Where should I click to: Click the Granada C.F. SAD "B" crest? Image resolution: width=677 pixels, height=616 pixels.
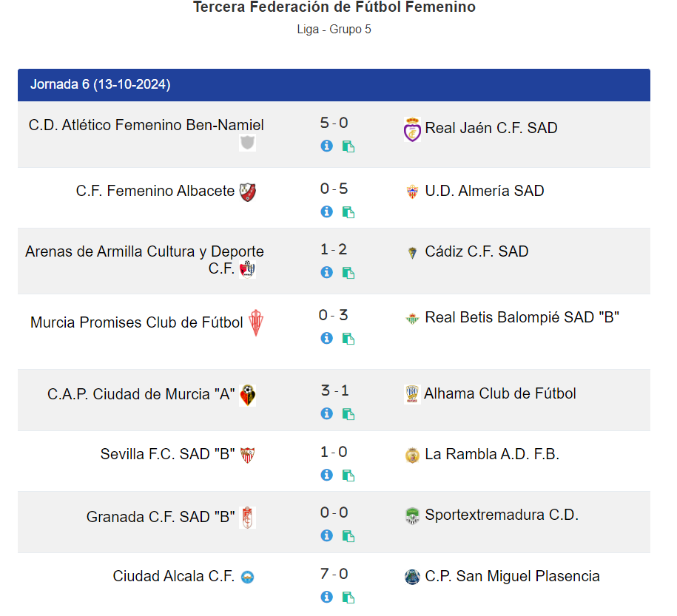248,518
